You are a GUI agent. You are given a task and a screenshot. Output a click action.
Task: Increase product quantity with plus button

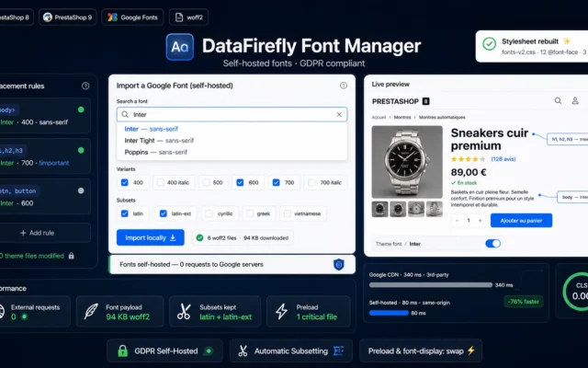[x=480, y=221]
